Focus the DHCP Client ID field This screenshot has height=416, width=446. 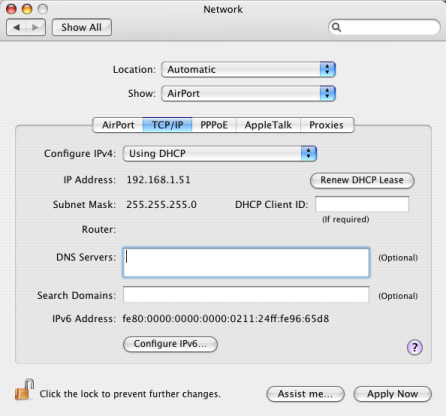tap(362, 204)
